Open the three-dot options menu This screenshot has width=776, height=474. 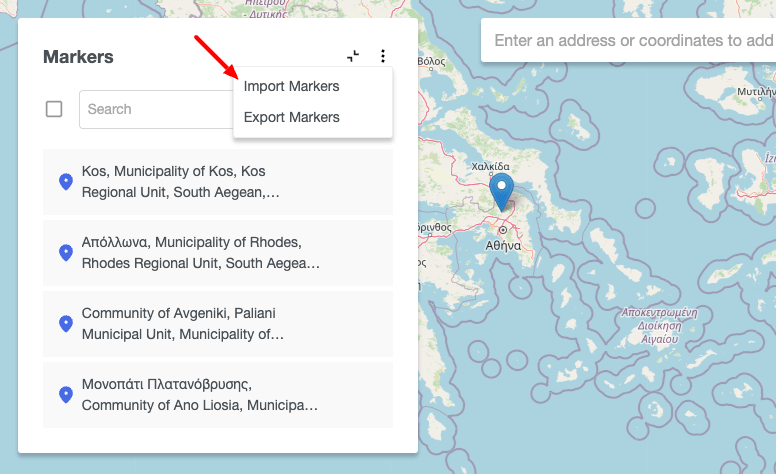pyautogui.click(x=383, y=56)
